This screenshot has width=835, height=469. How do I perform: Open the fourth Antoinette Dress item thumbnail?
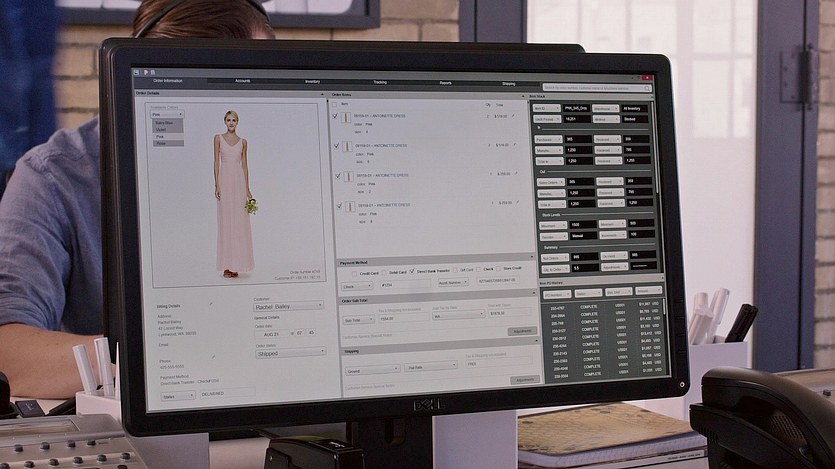pos(350,207)
